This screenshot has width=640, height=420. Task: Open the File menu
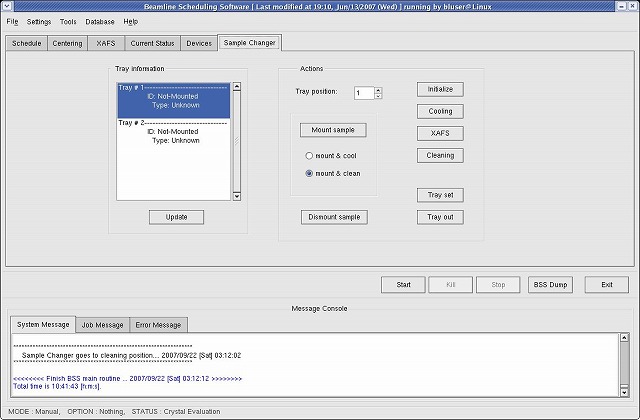click(12, 22)
